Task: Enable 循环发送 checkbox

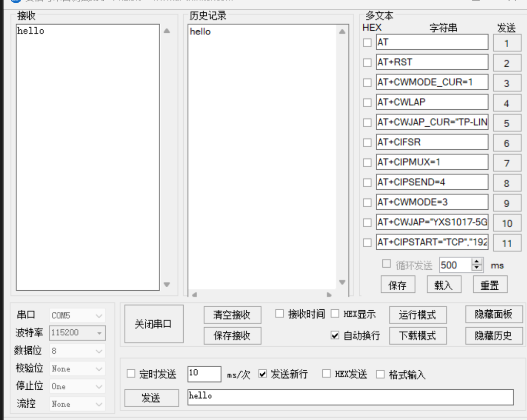Action: (386, 264)
